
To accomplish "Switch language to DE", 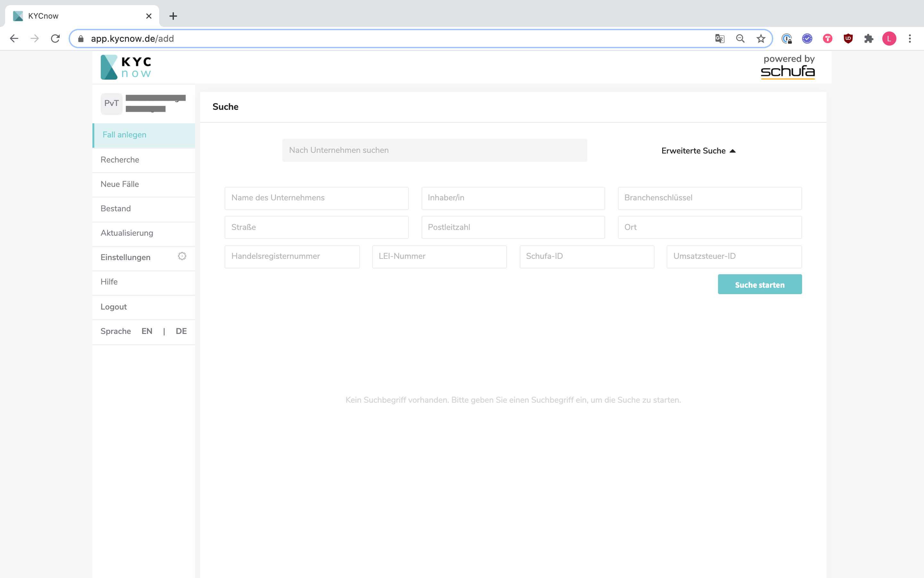I will click(181, 331).
